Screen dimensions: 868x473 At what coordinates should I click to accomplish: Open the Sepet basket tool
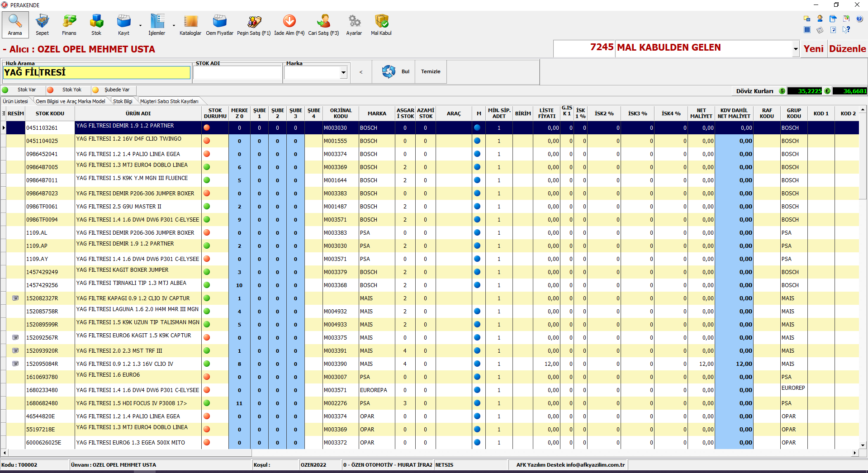pyautogui.click(x=42, y=24)
